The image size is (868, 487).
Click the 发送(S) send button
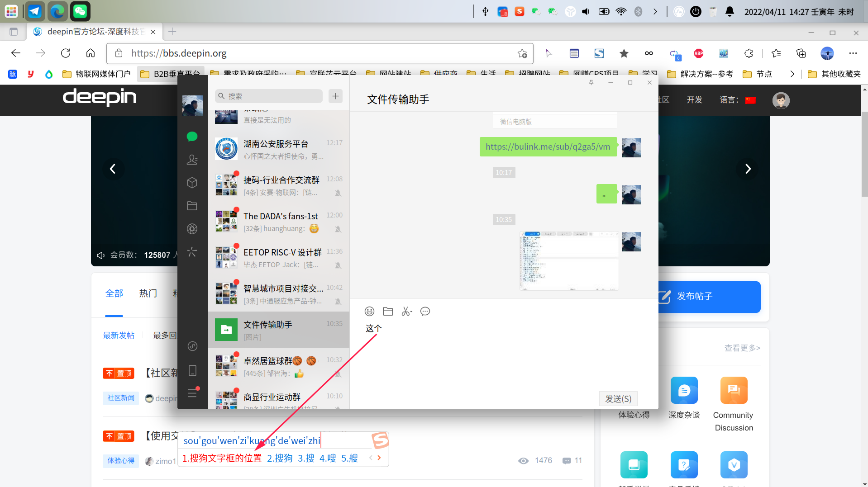click(618, 398)
